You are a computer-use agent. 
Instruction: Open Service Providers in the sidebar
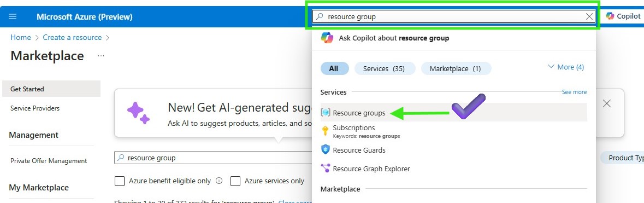click(35, 108)
